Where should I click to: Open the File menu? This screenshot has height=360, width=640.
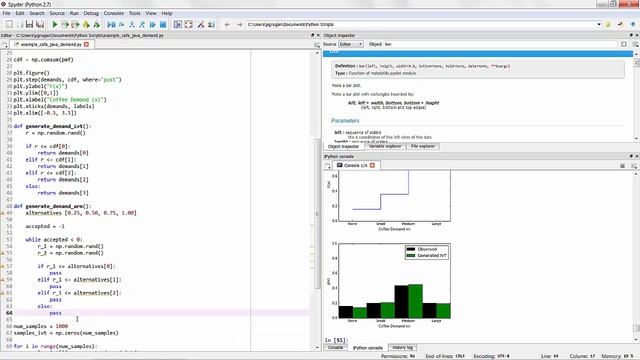(7, 13)
